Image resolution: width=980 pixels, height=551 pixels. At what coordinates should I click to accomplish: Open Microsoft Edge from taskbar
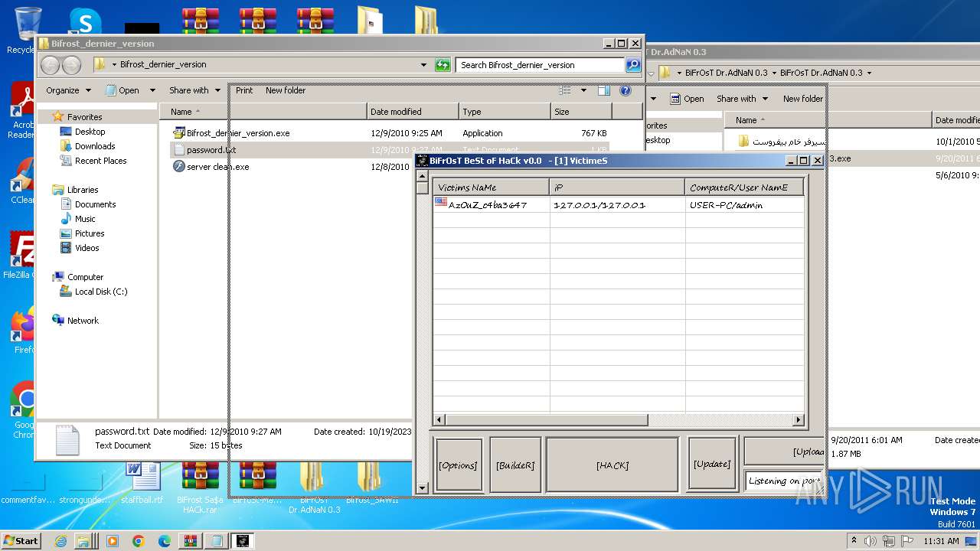click(x=164, y=541)
